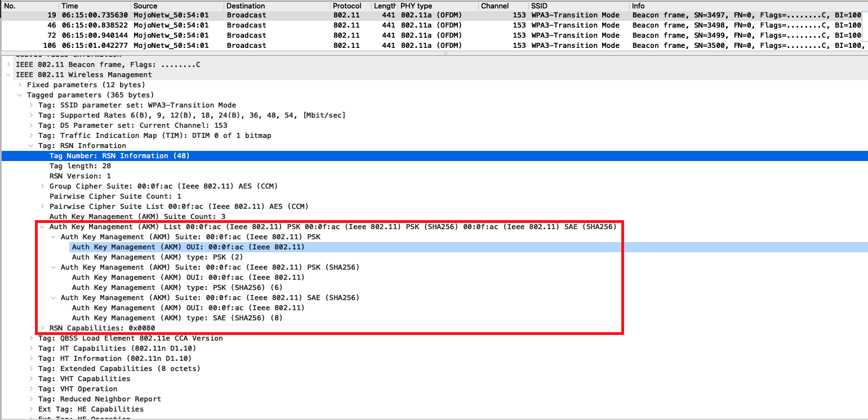868x420 pixels.
Task: Expand the RSN Capabilities: 0x0080 entry
Action: (x=42, y=328)
